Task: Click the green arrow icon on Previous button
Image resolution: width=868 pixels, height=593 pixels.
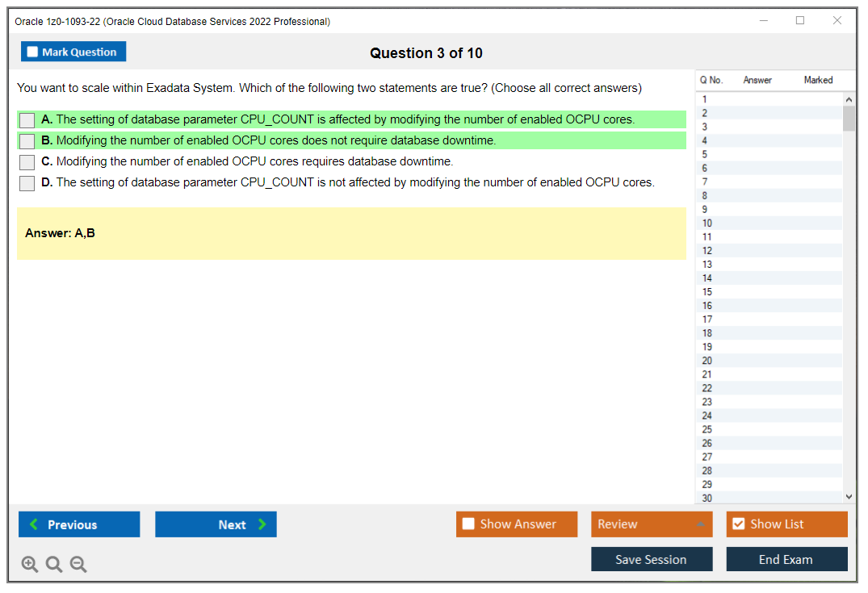Action: click(x=31, y=524)
